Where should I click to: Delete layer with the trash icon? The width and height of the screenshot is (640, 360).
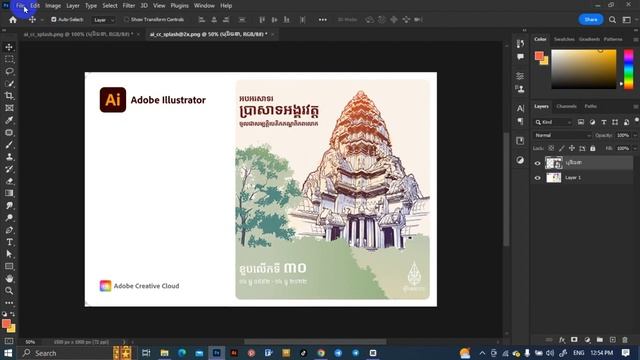tap(625, 340)
